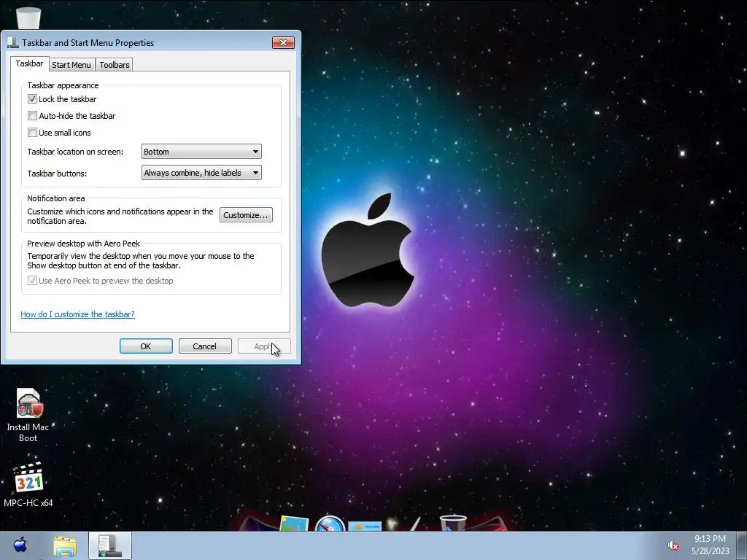Click the weather widget icon in the dock

tap(365, 526)
